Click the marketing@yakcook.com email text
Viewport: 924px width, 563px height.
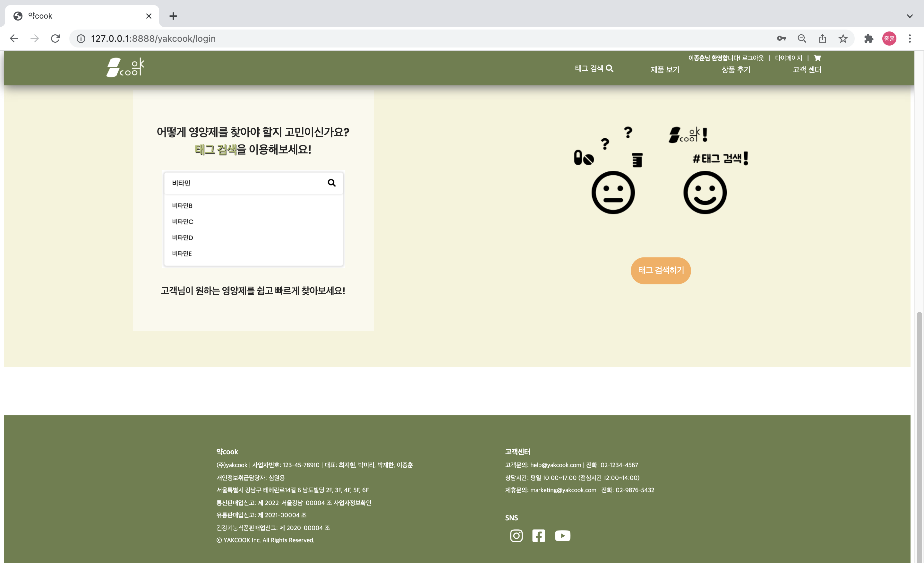[563, 490]
